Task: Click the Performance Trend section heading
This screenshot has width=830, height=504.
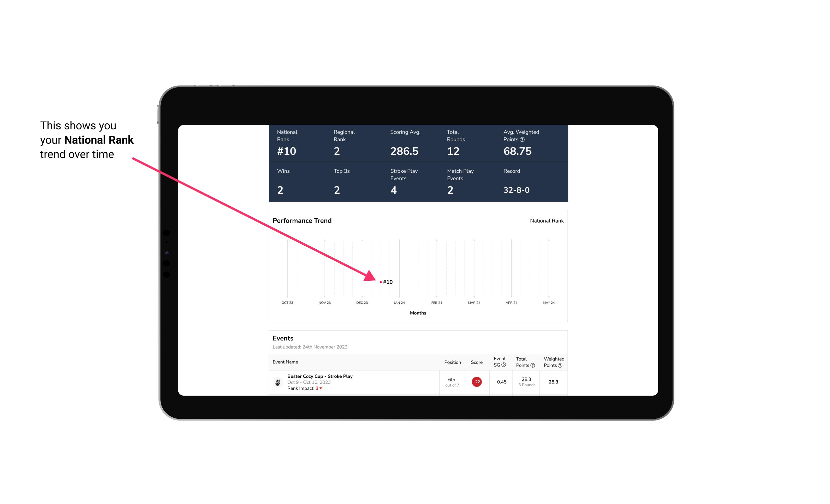Action: tap(302, 220)
